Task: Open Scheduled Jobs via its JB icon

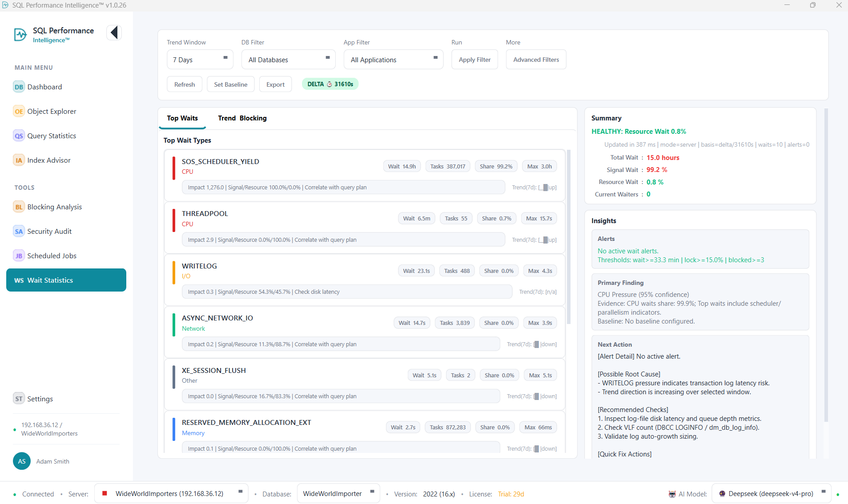Action: (x=19, y=256)
